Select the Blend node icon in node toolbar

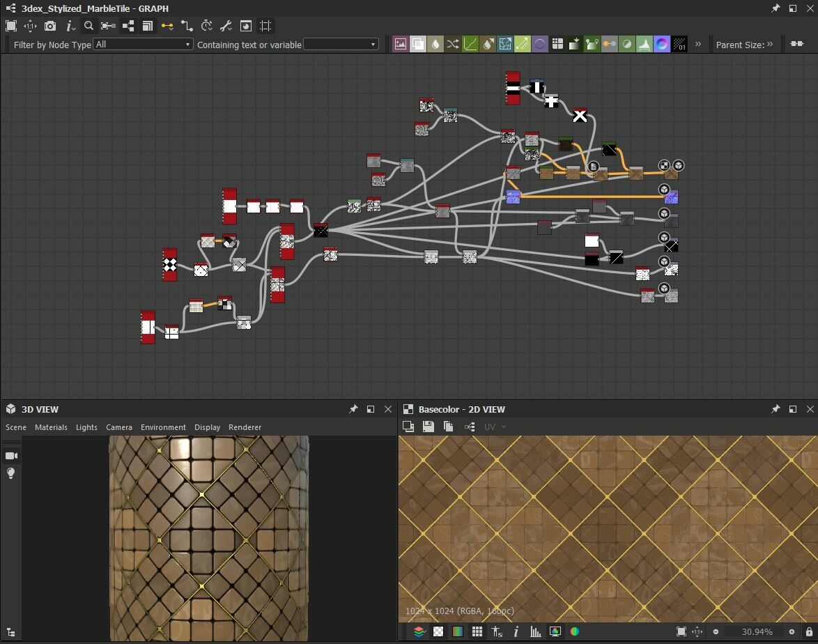pyautogui.click(x=418, y=44)
